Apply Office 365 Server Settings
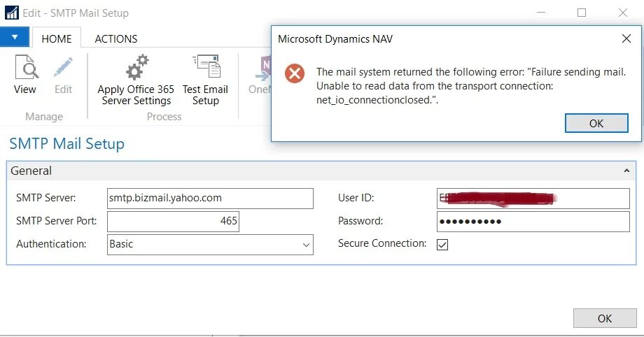 136,80
